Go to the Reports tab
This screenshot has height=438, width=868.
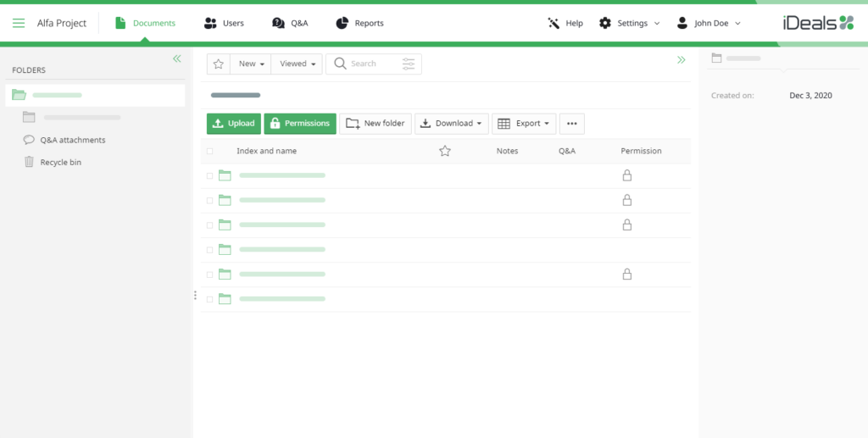359,23
